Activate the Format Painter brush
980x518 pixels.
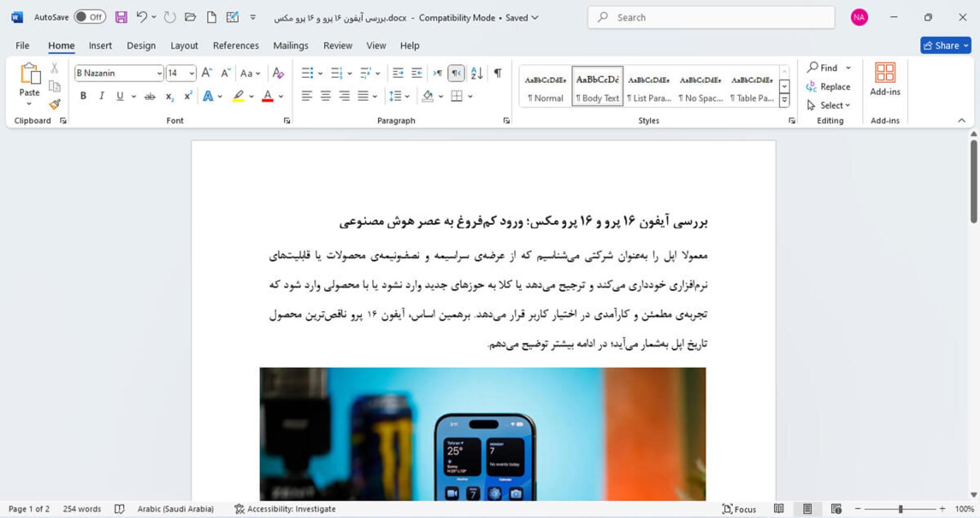click(x=55, y=104)
